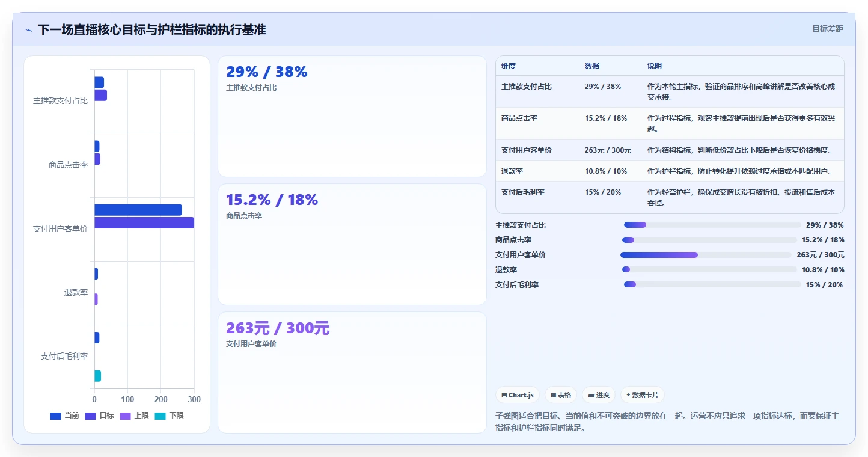Click the 商品点击率 cell in table

[x=537, y=123]
